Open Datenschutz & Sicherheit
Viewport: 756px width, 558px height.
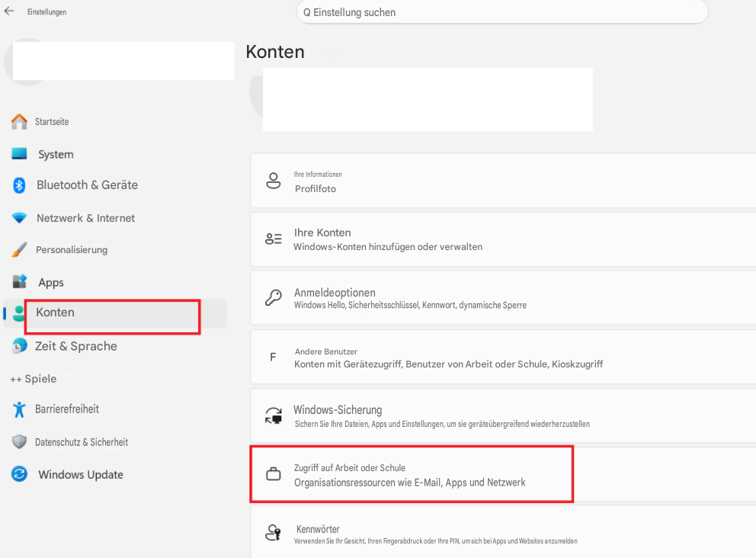(x=115, y=442)
